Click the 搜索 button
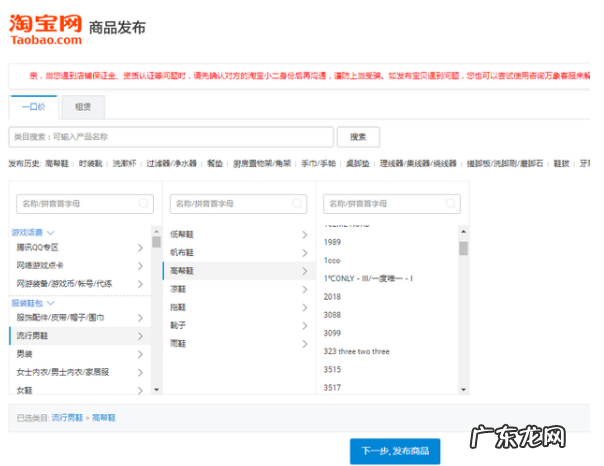Viewport: 604px width, 466px height. click(358, 137)
